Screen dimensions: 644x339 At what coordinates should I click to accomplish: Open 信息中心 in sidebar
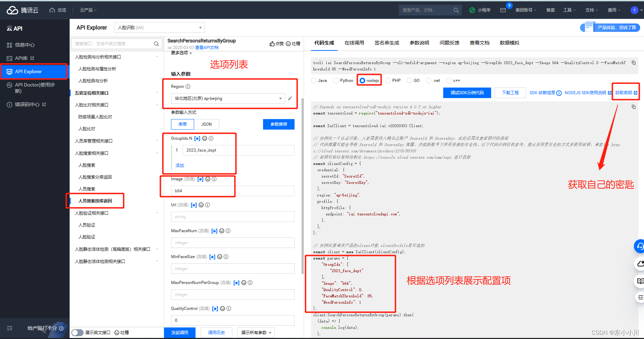coord(24,45)
